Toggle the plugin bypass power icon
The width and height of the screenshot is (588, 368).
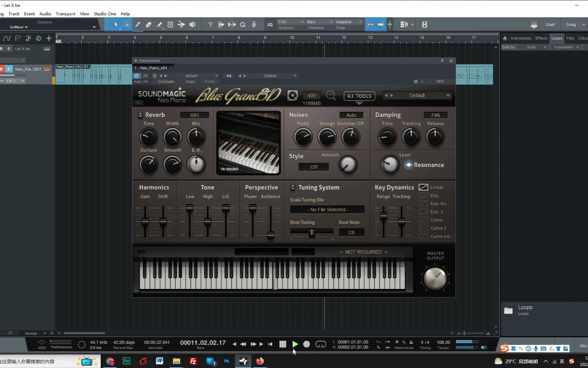[136, 76]
